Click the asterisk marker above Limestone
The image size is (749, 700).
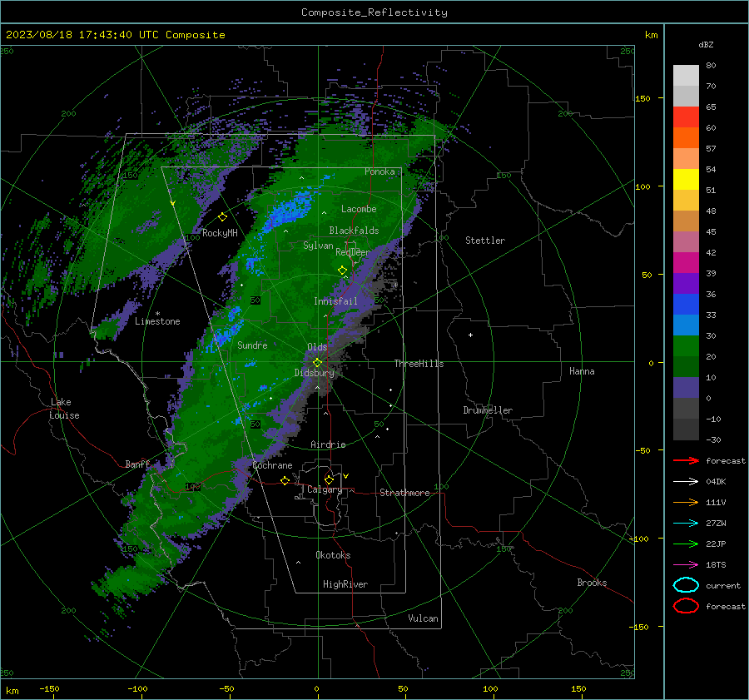(x=157, y=314)
